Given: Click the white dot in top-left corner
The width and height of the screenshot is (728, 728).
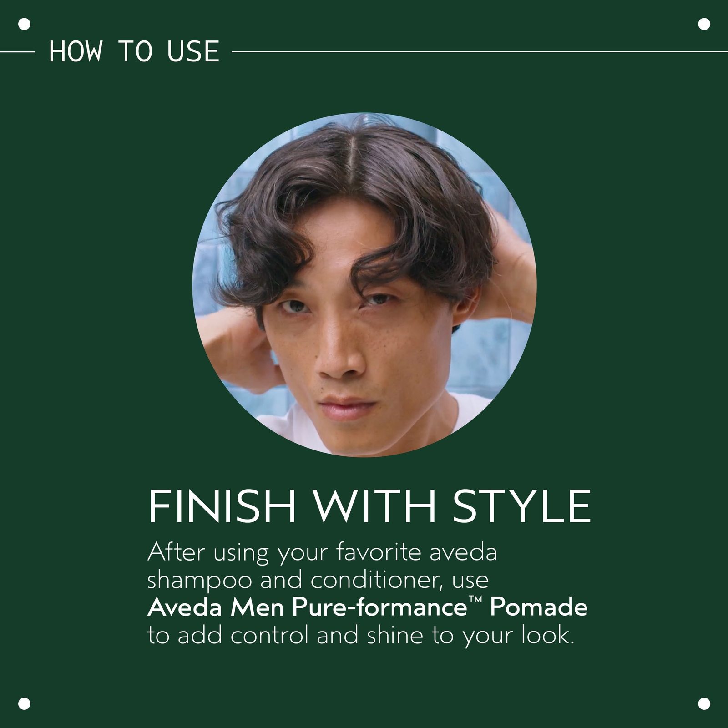Looking at the screenshot, I should coord(24,24).
